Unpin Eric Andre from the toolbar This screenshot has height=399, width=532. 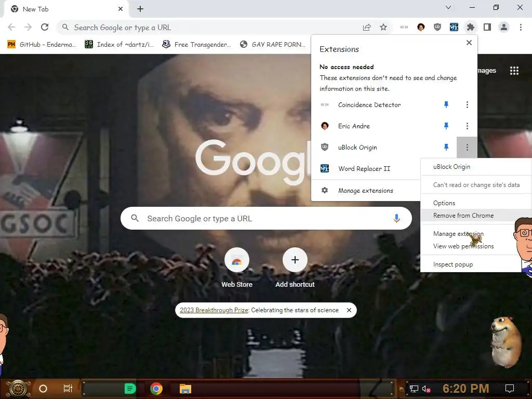[x=446, y=126]
